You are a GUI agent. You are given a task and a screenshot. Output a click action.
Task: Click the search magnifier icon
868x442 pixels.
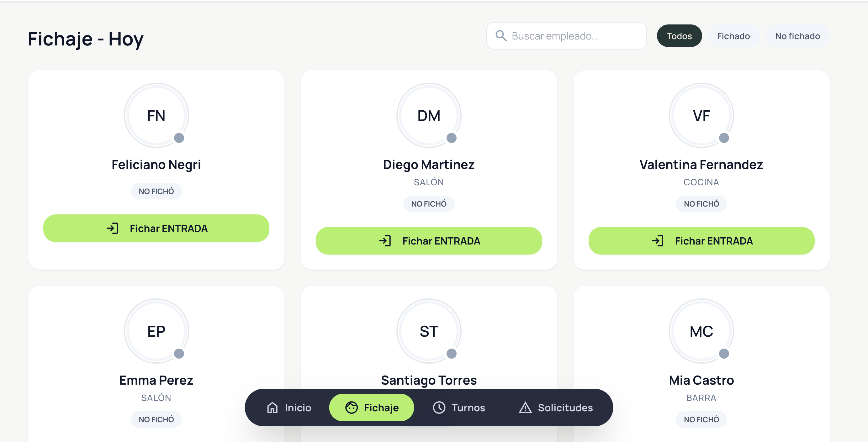click(501, 36)
